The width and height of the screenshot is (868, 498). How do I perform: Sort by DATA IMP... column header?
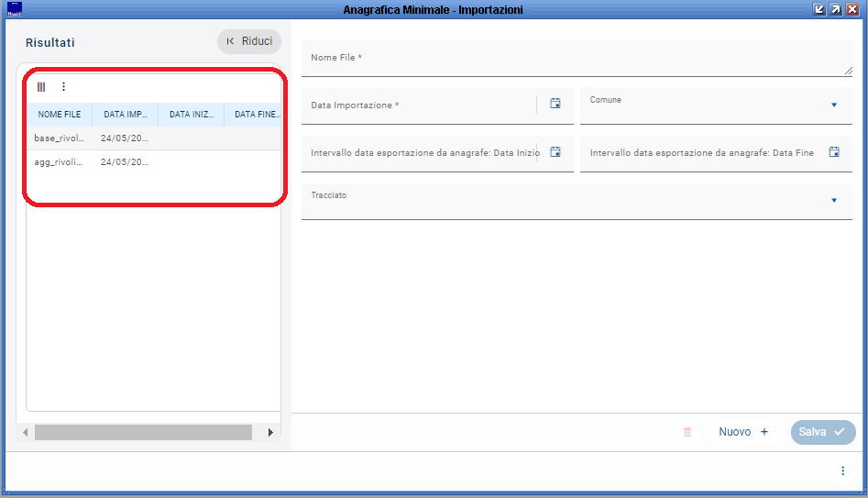click(125, 114)
